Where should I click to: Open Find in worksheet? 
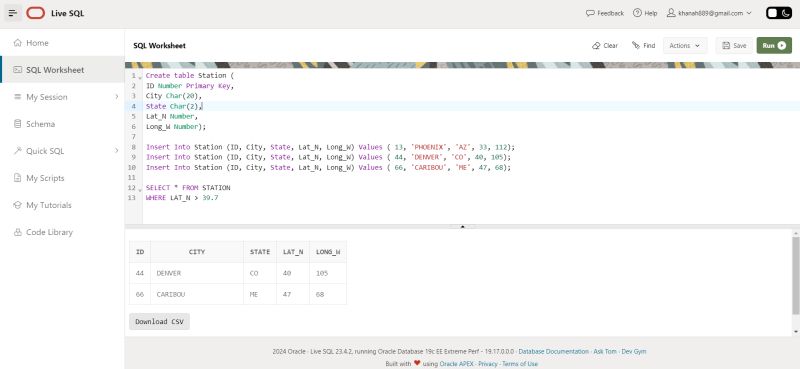(x=643, y=45)
